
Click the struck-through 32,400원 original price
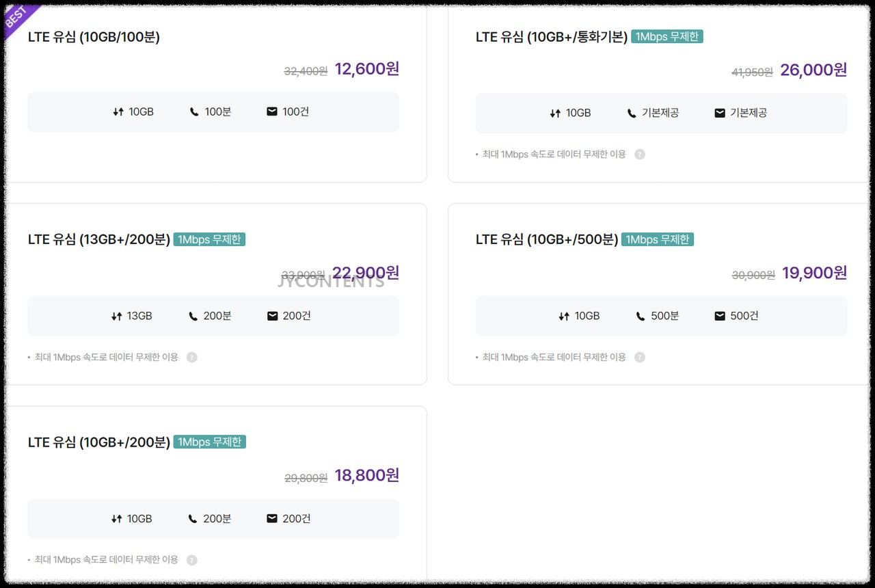coord(306,71)
